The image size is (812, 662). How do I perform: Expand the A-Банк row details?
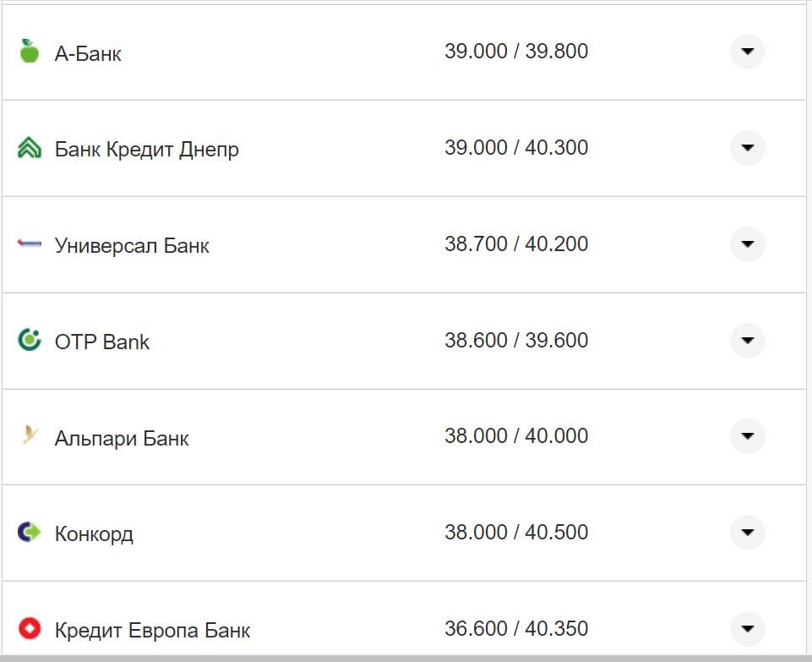[x=747, y=52]
